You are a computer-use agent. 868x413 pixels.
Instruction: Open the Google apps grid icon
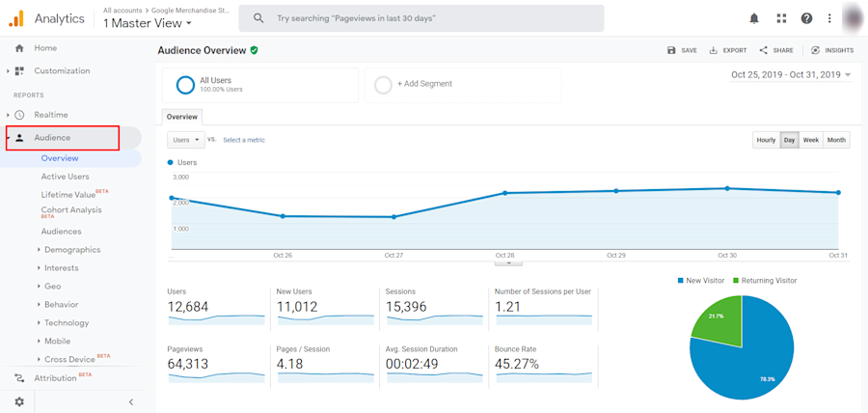coord(781,18)
